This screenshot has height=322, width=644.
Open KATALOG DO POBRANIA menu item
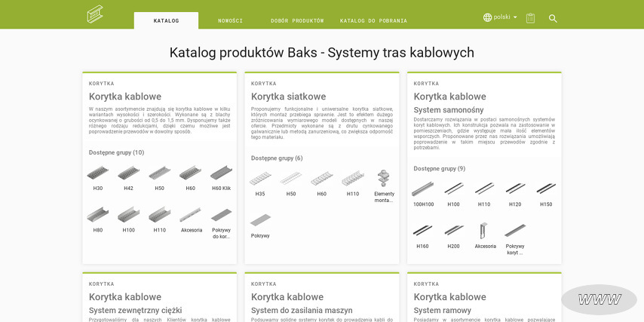coord(373,20)
